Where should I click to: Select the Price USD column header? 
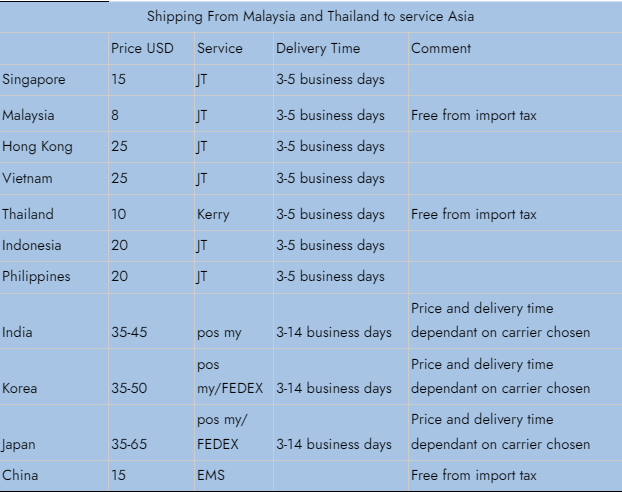[x=142, y=48]
